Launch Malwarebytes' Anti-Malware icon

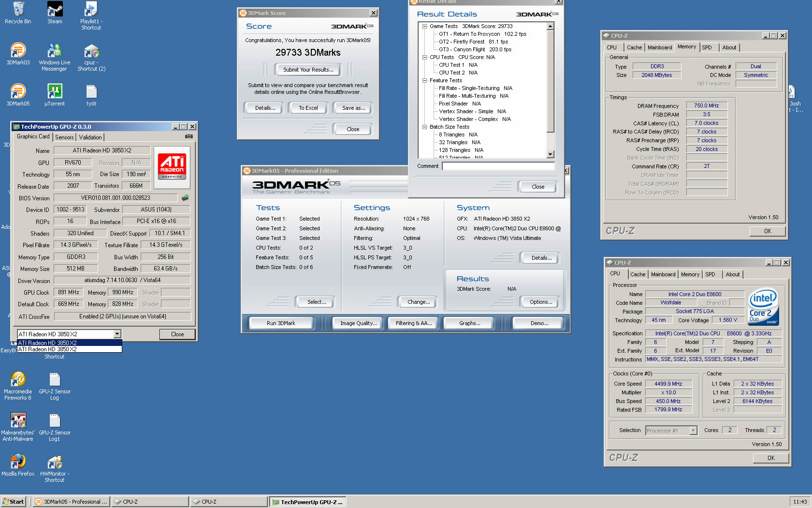coord(18,427)
